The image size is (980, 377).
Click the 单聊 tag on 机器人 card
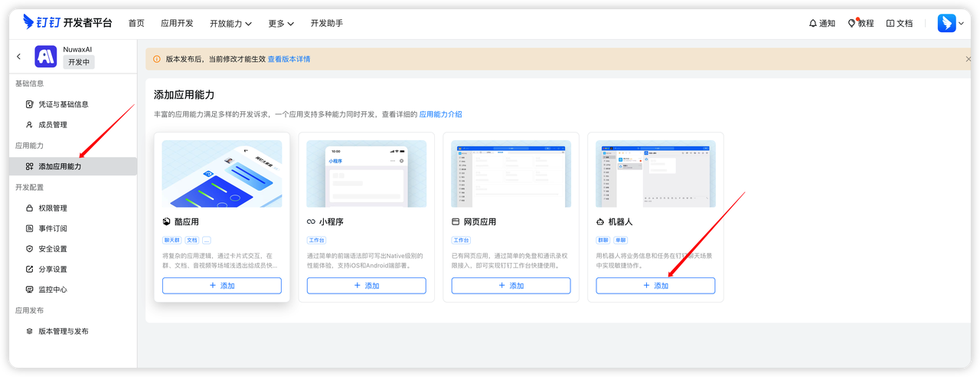point(620,240)
